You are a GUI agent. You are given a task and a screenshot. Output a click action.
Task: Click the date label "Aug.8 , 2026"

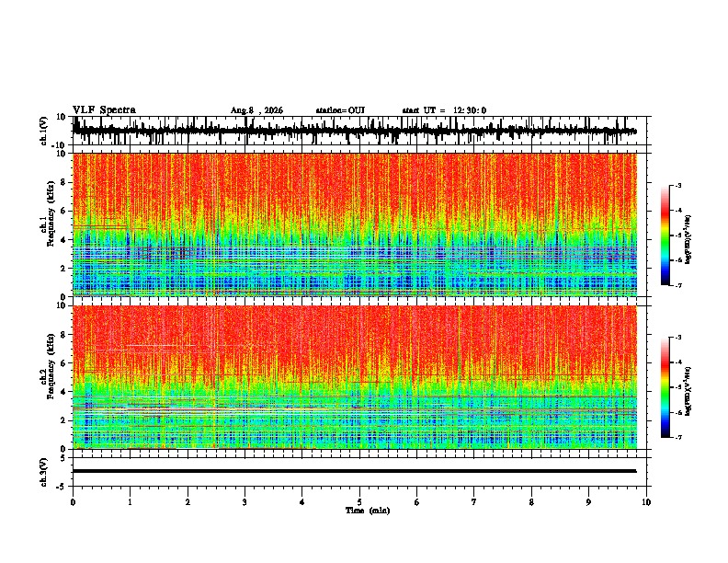(256, 110)
